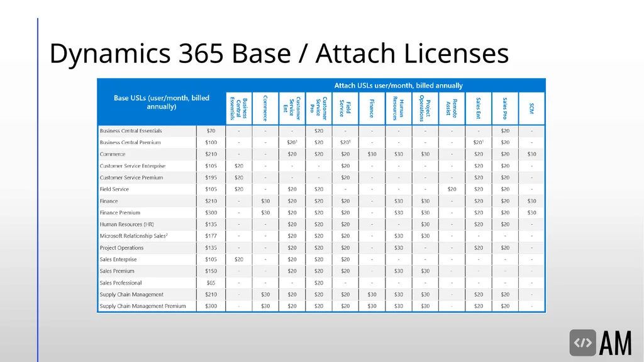Select the 'Finance' vertical column header
The width and height of the screenshot is (644, 362).
(x=372, y=108)
